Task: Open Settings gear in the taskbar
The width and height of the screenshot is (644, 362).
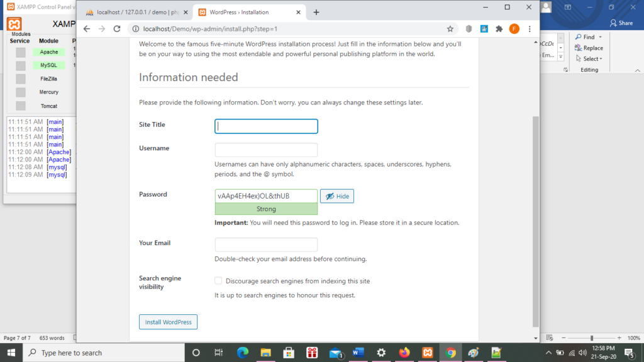Action: (x=381, y=353)
